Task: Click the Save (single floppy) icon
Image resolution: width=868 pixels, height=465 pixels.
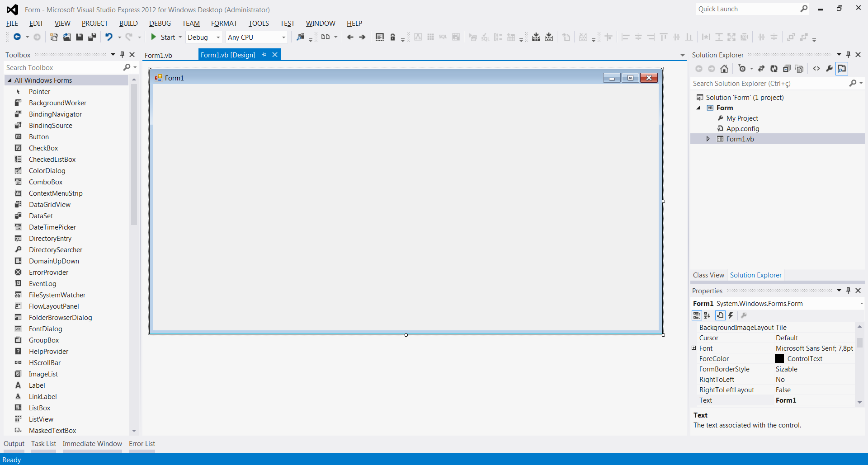Action: (x=80, y=37)
